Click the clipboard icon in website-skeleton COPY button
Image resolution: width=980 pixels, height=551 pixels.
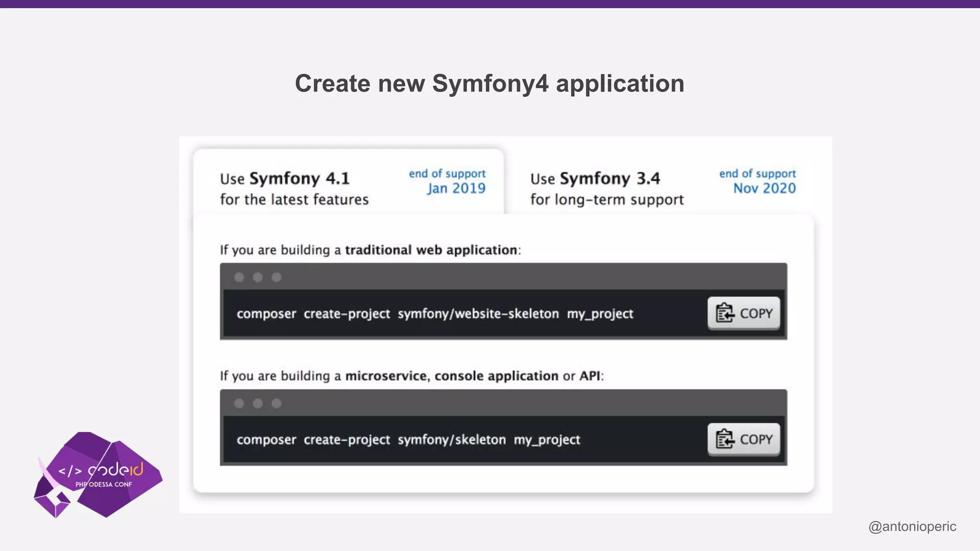point(724,313)
